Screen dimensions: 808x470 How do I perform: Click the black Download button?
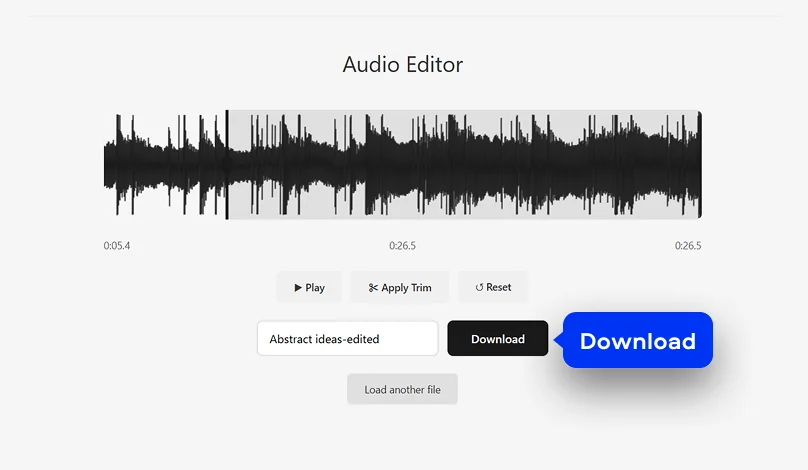coord(498,339)
